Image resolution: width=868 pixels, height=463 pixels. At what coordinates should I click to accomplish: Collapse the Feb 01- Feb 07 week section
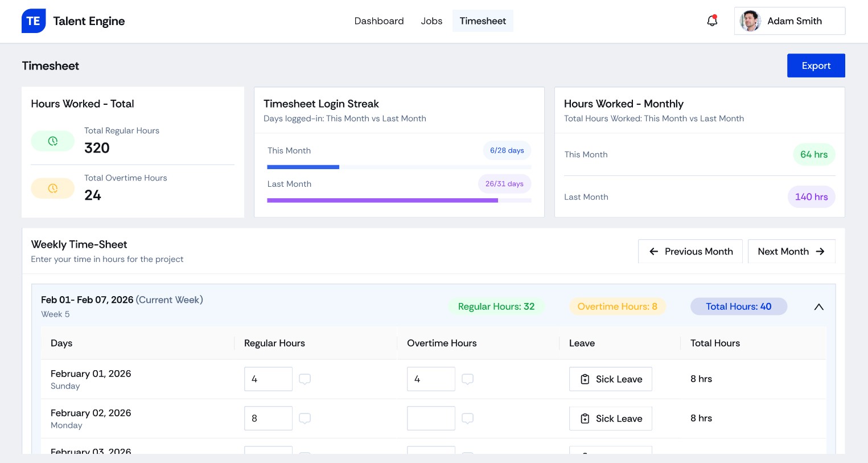[818, 307]
